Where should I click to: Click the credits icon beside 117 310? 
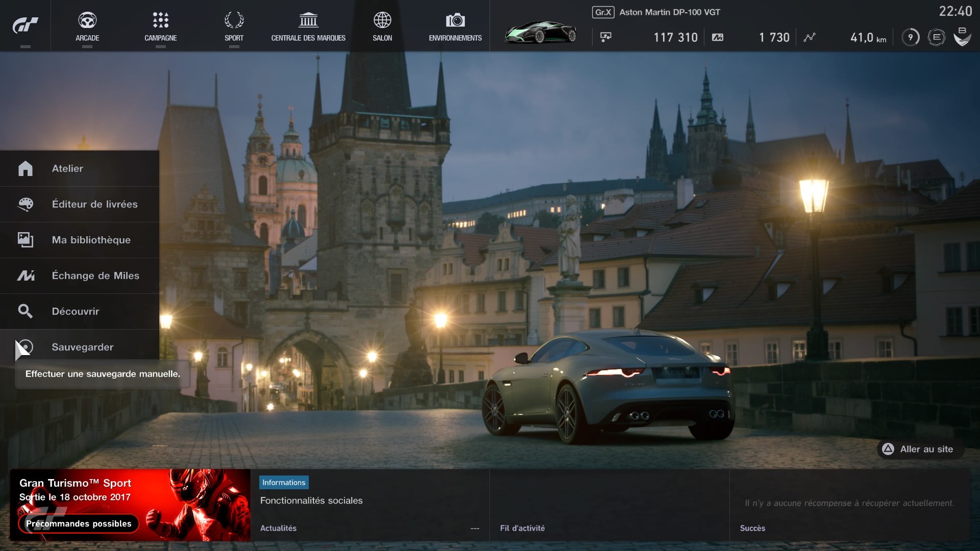pyautogui.click(x=606, y=37)
